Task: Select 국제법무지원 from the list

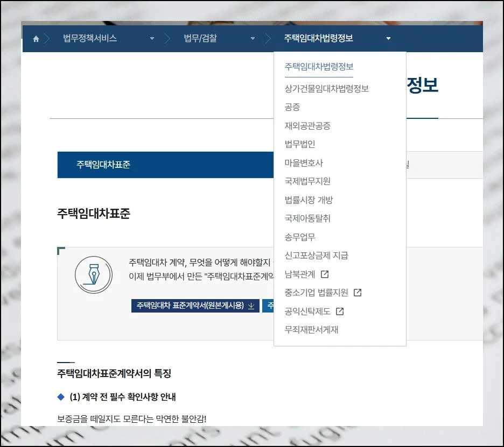Action: pos(307,181)
